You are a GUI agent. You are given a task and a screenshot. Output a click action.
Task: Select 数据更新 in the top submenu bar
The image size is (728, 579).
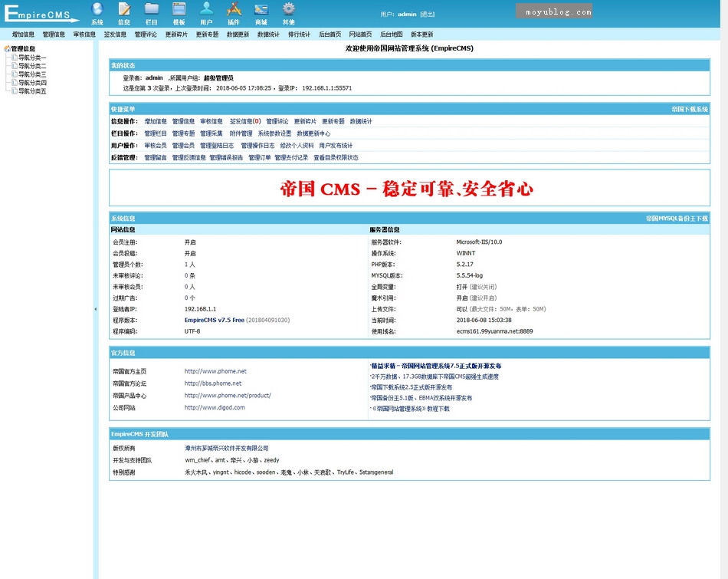(238, 35)
